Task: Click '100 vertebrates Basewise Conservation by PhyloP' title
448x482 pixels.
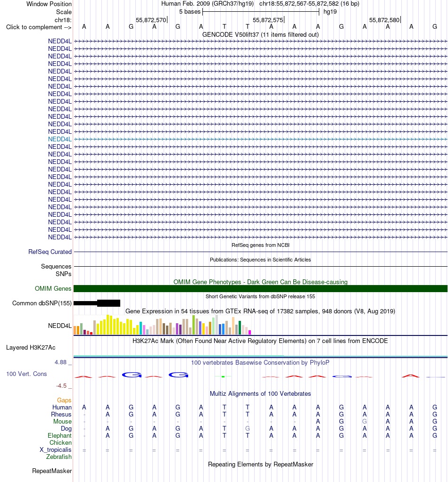Action: 260,363
